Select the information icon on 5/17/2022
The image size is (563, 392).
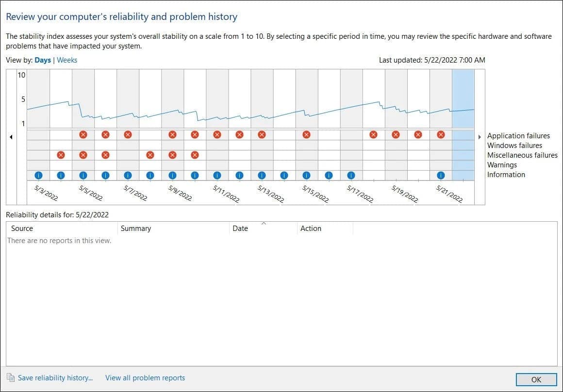point(351,175)
